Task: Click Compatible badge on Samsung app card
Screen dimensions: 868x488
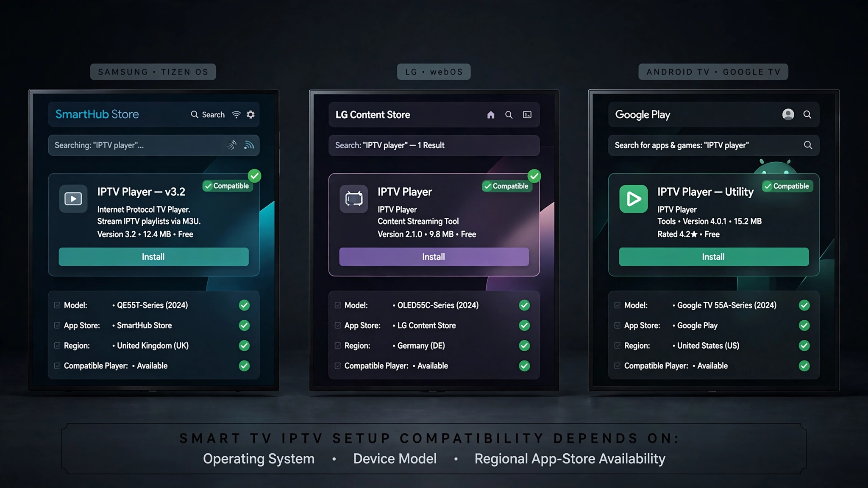Action: [x=227, y=186]
